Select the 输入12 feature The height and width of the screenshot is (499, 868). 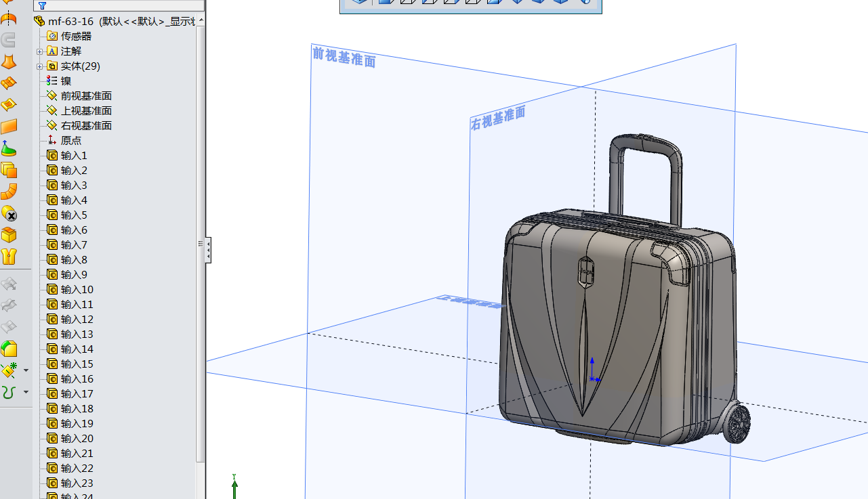coord(70,320)
